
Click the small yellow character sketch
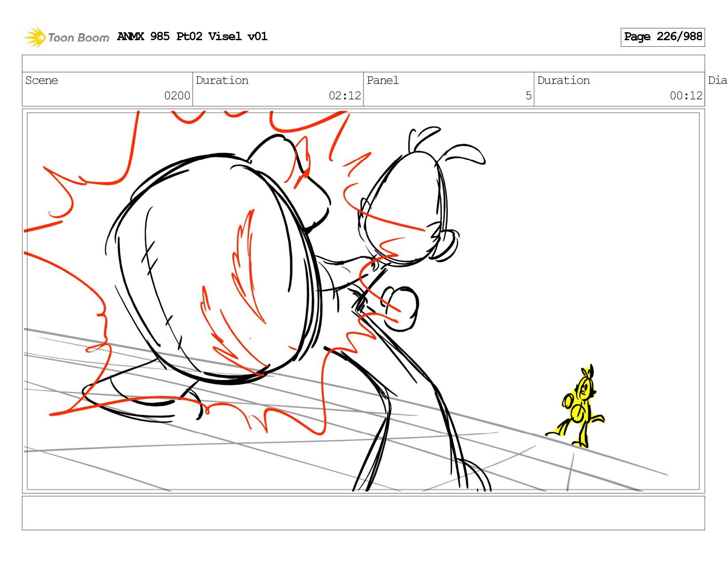click(x=576, y=406)
